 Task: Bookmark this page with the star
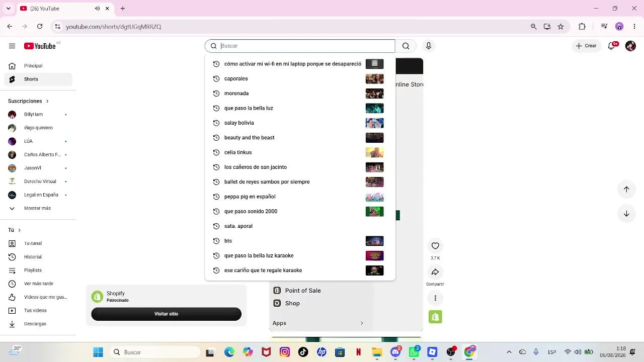click(560, 27)
